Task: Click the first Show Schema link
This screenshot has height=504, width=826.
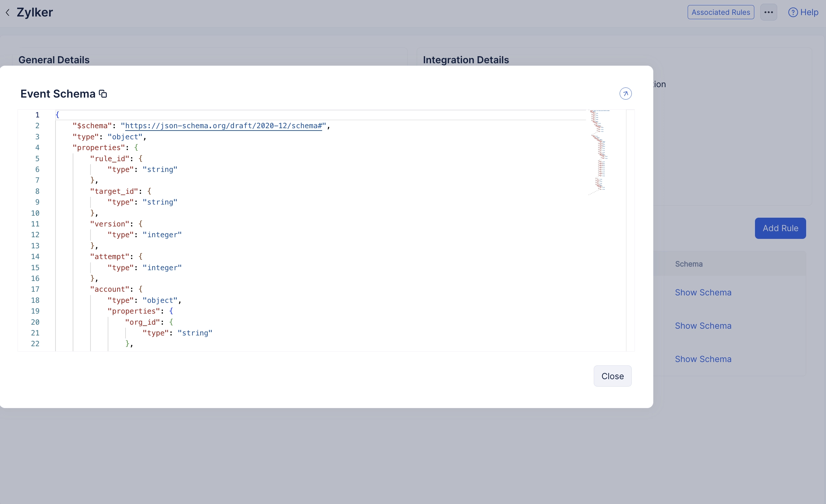Action: click(703, 292)
